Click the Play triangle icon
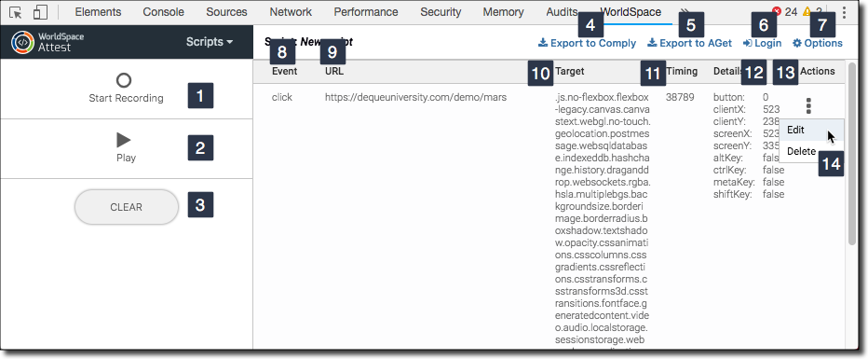 pyautogui.click(x=124, y=140)
